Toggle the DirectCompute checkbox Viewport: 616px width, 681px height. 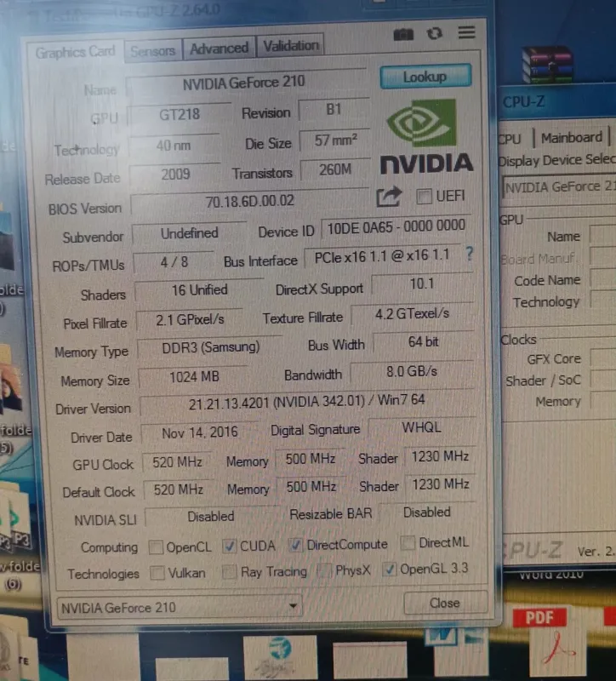(295, 544)
